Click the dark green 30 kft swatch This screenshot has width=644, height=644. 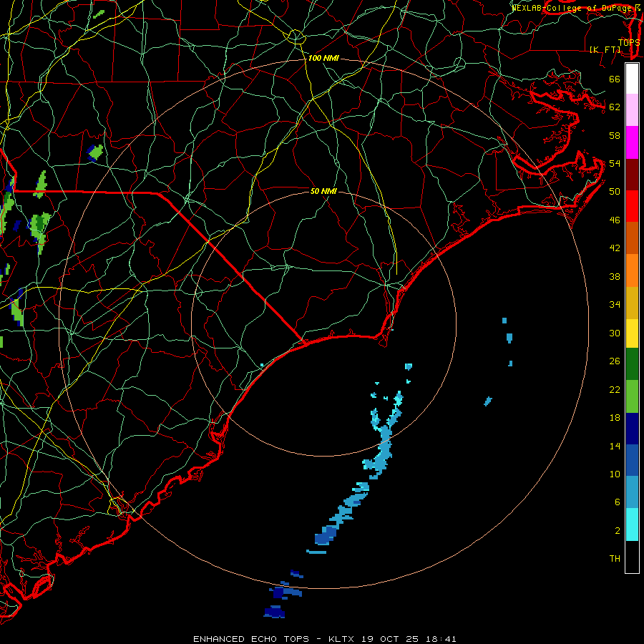[632, 364]
